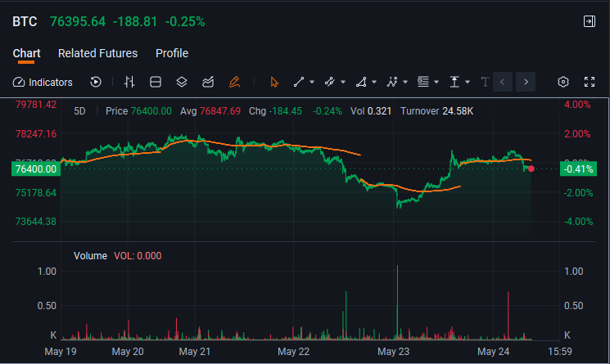Expand the line tool dropdown arrow
Image resolution: width=610 pixels, height=364 pixels.
[312, 82]
